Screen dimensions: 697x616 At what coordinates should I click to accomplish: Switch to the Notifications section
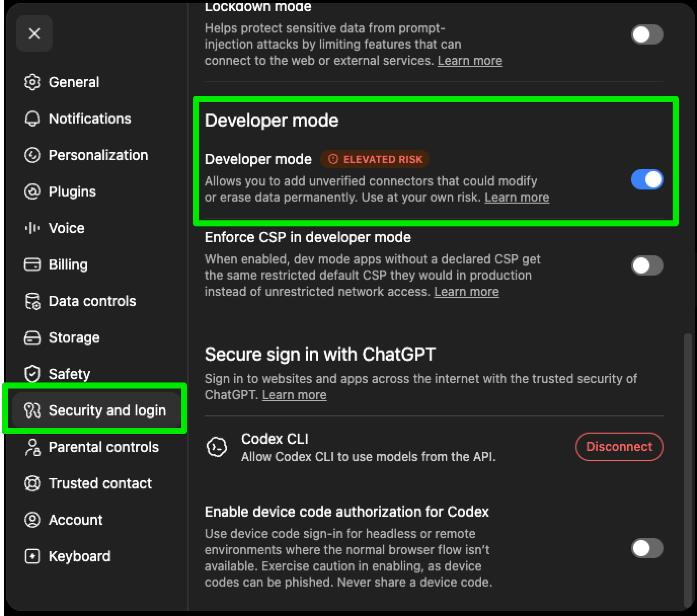point(96,119)
